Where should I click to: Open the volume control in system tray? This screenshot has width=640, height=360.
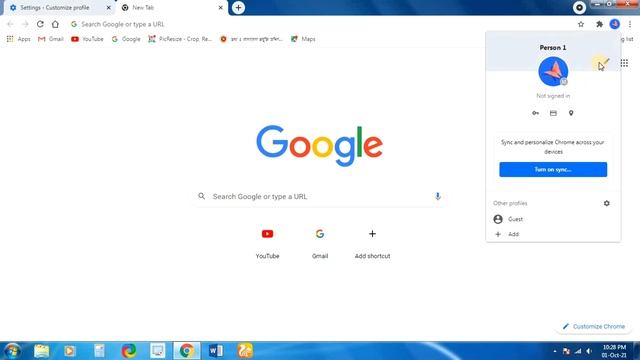(589, 351)
